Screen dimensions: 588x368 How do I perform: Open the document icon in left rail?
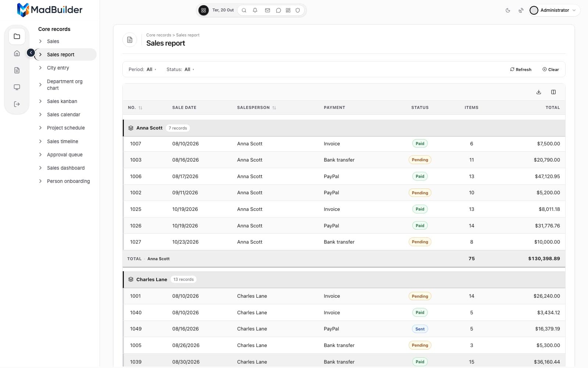[17, 70]
